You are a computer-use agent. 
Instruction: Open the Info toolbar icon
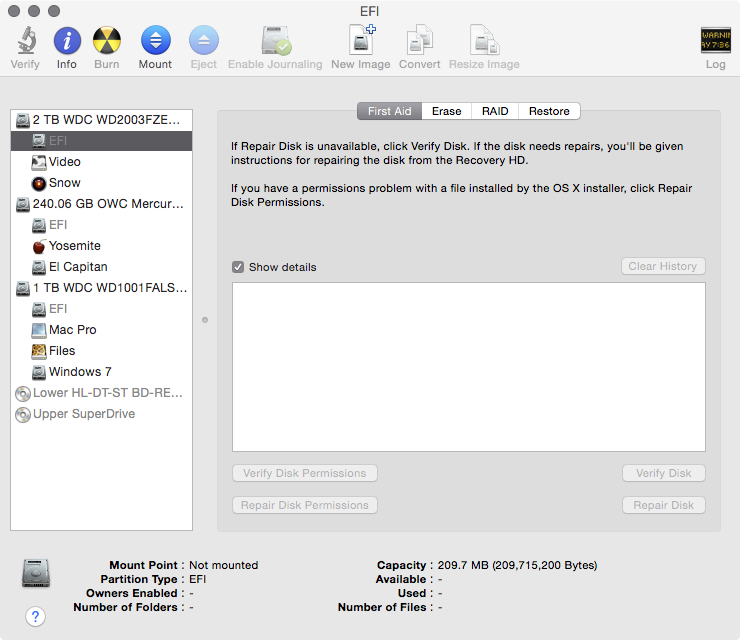[67, 40]
